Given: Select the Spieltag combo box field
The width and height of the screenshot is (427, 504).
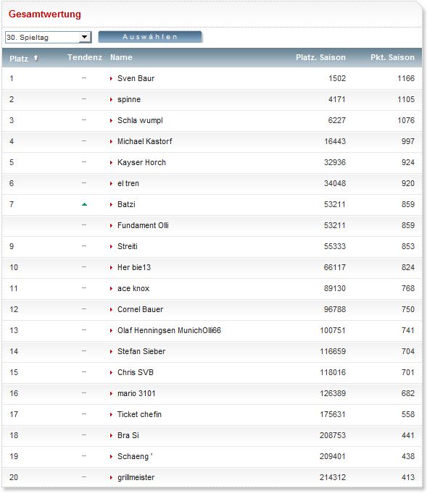Looking at the screenshot, I should click(x=49, y=37).
